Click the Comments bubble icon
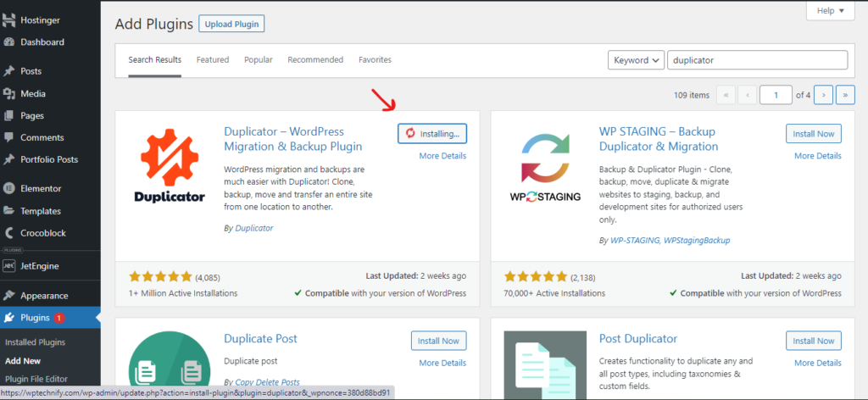The image size is (868, 400). [x=8, y=138]
